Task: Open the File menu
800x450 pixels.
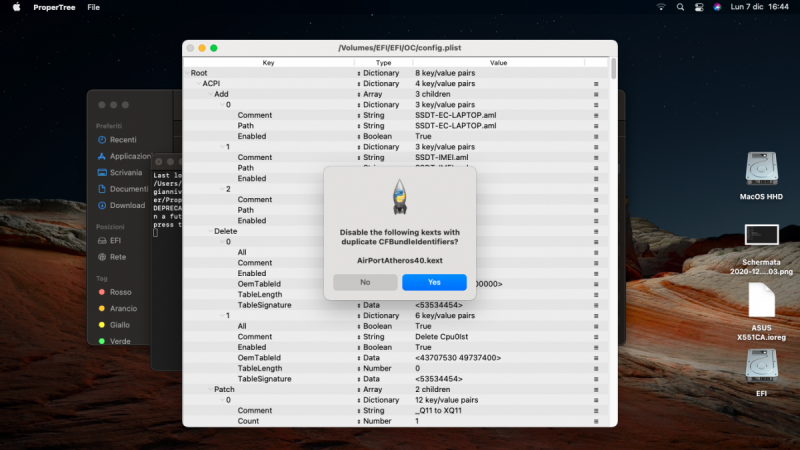Action: pyautogui.click(x=93, y=7)
